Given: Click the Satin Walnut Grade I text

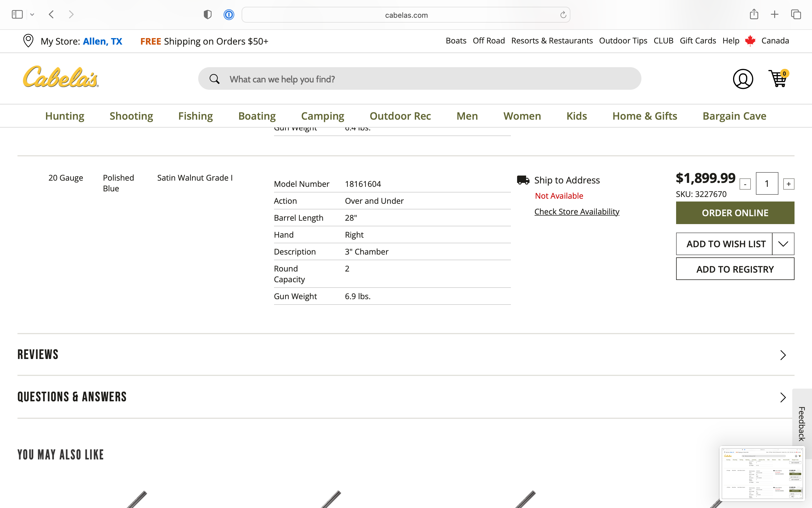Looking at the screenshot, I should click(x=195, y=178).
